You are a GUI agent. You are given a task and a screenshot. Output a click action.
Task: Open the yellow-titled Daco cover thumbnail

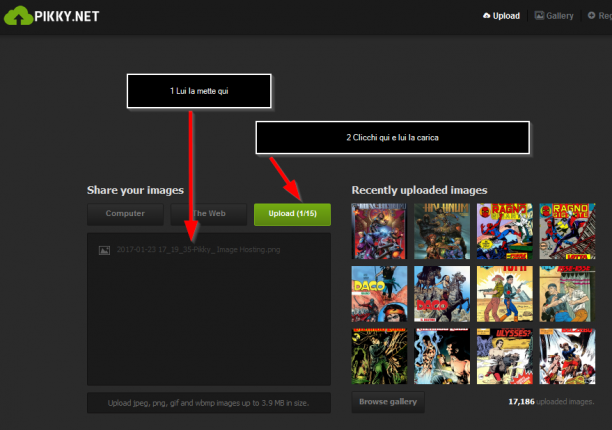pos(379,294)
